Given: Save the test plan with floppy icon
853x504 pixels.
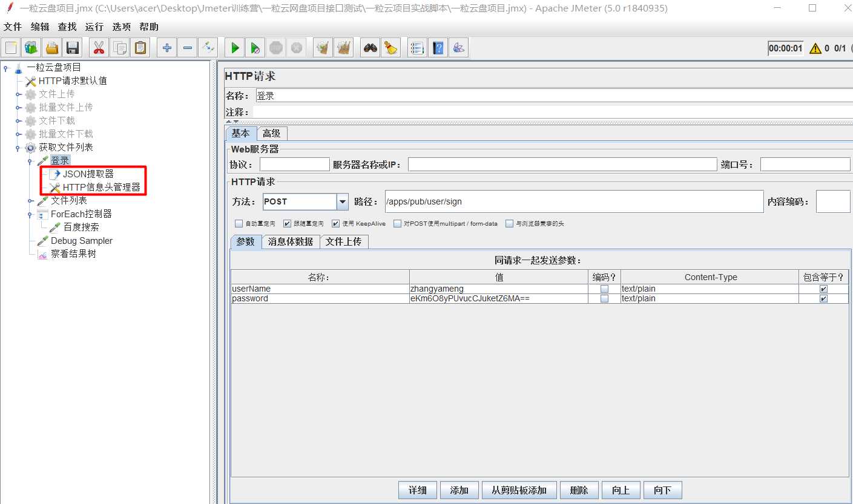Looking at the screenshot, I should [73, 48].
